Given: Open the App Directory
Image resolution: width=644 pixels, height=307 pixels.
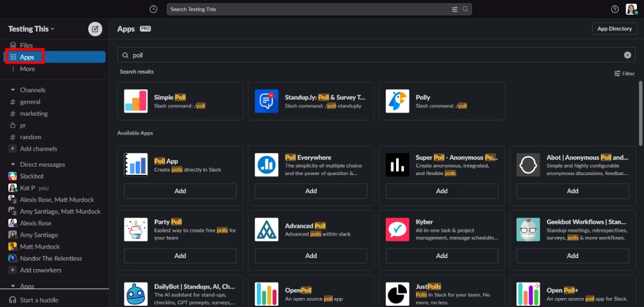Looking at the screenshot, I should 614,29.
